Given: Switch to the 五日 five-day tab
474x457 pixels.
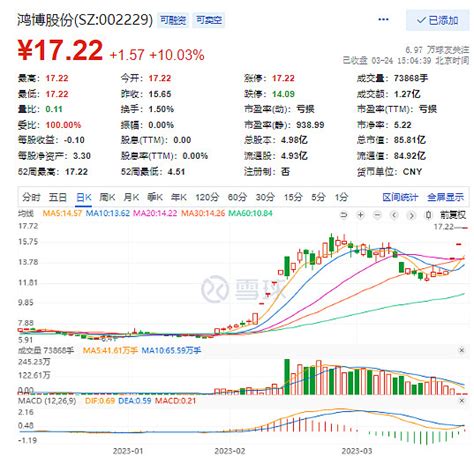Looking at the screenshot, I should pyautogui.click(x=57, y=197).
